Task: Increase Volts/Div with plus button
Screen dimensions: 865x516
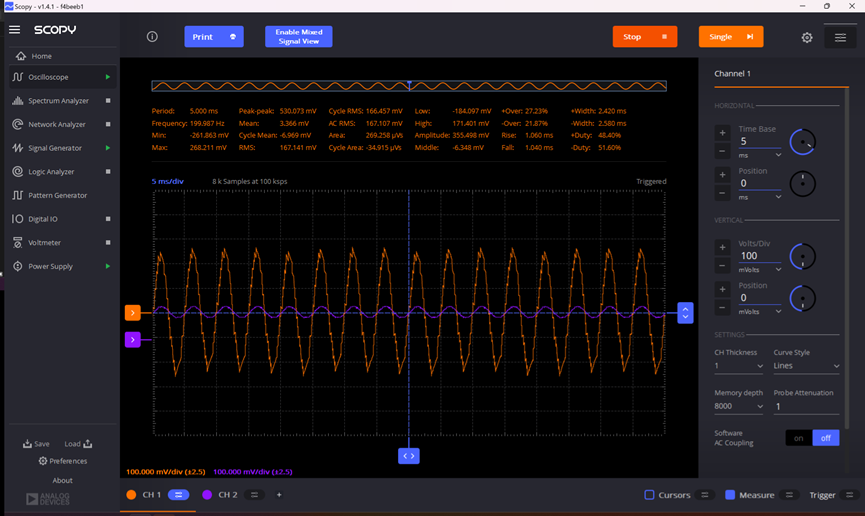Action: (x=722, y=247)
